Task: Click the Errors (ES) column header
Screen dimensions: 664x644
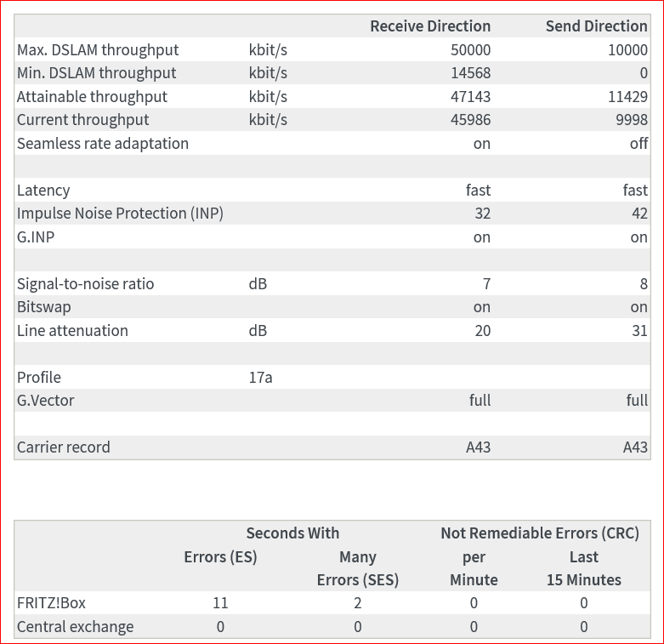Action: click(x=220, y=557)
